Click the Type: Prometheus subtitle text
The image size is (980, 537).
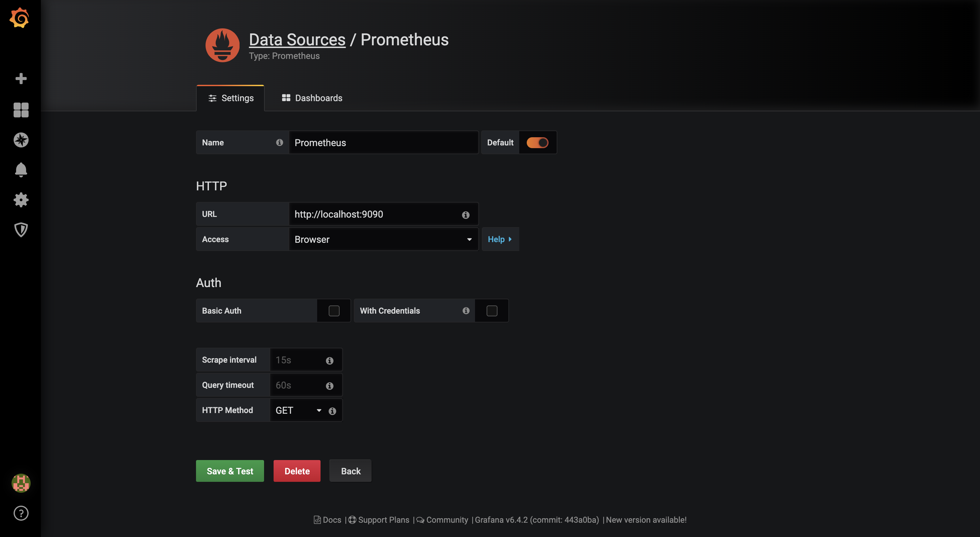(284, 56)
